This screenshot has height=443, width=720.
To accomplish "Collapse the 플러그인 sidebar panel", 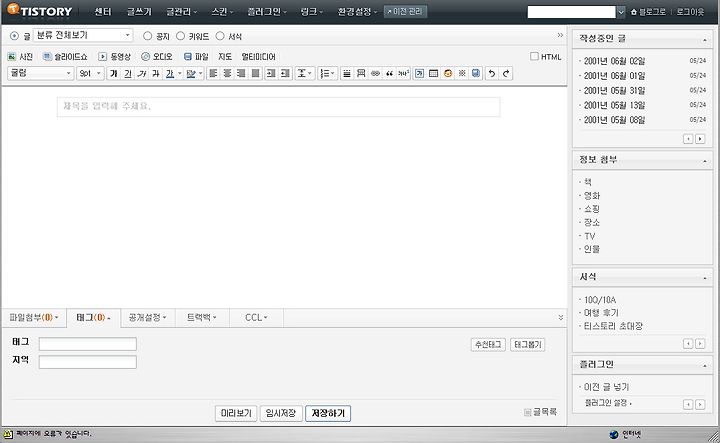I will tap(704, 366).
